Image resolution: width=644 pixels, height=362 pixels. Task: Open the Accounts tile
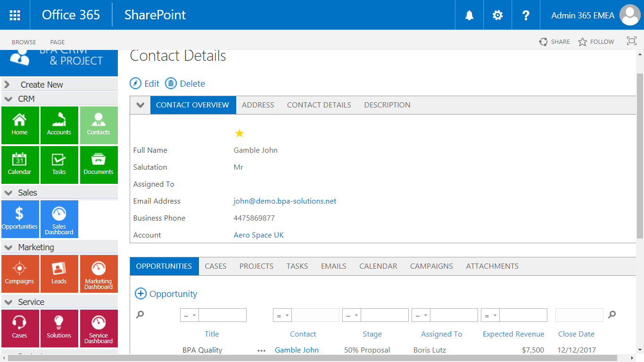click(x=59, y=125)
